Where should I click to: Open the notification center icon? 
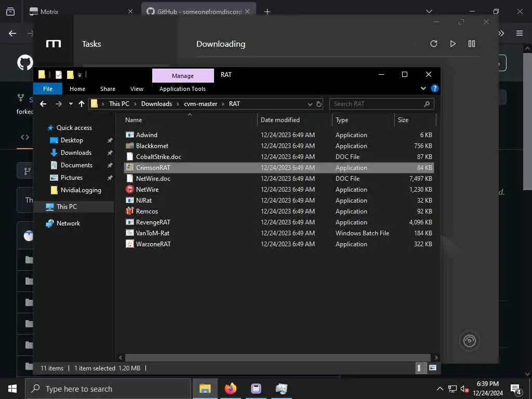point(516,389)
